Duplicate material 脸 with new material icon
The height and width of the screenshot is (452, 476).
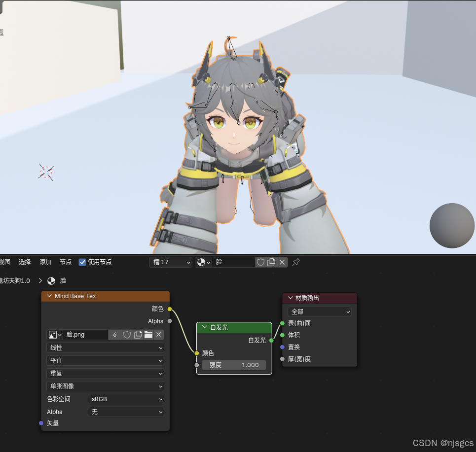pos(271,262)
